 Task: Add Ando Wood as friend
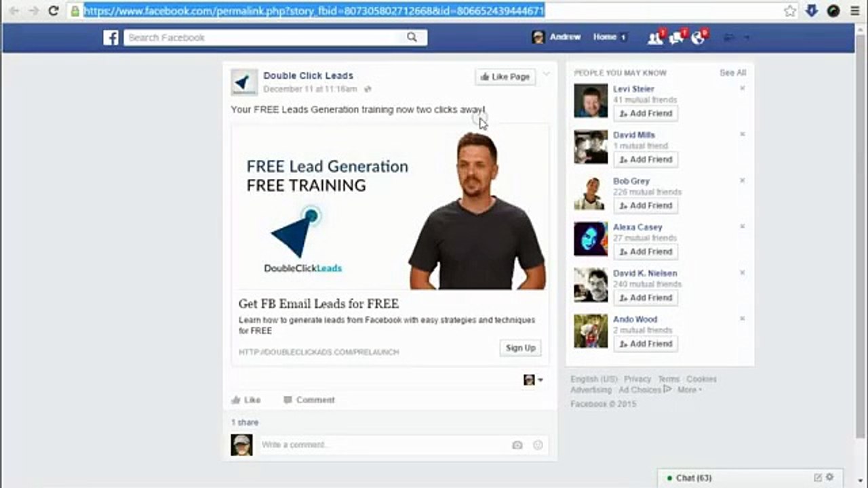(x=646, y=344)
